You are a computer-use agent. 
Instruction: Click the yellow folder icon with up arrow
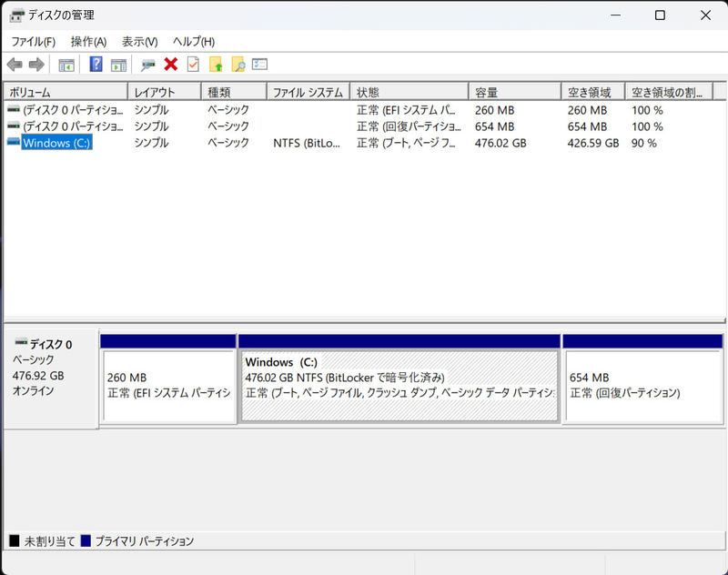pos(215,64)
